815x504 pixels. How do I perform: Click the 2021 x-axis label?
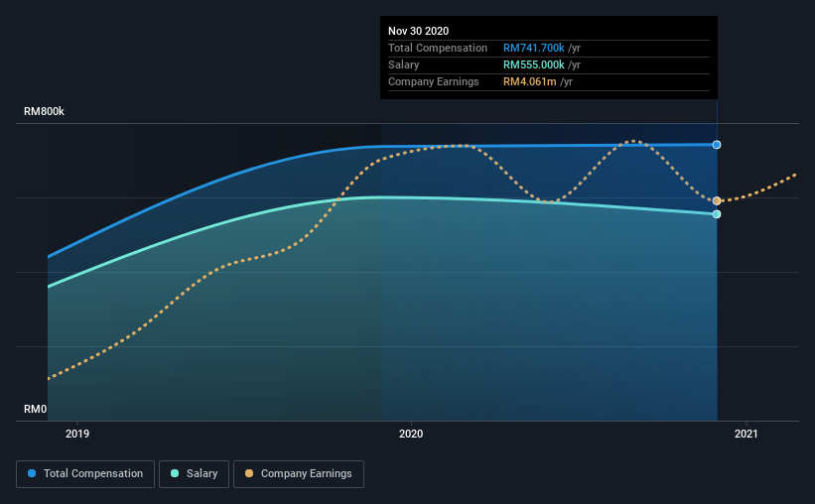tap(746, 434)
